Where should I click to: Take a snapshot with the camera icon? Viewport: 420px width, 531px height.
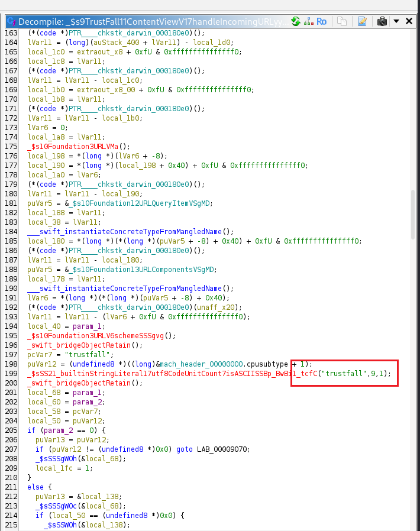coord(382,21)
